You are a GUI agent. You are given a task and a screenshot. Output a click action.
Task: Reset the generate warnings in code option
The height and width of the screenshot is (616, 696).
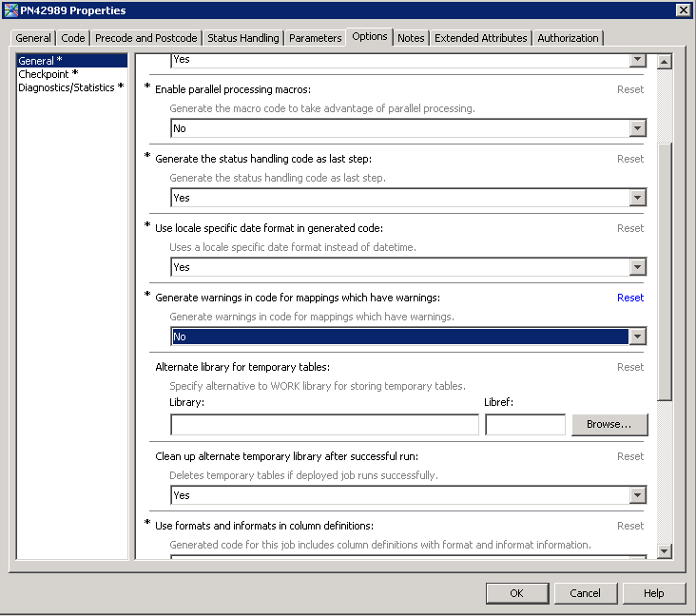point(629,298)
